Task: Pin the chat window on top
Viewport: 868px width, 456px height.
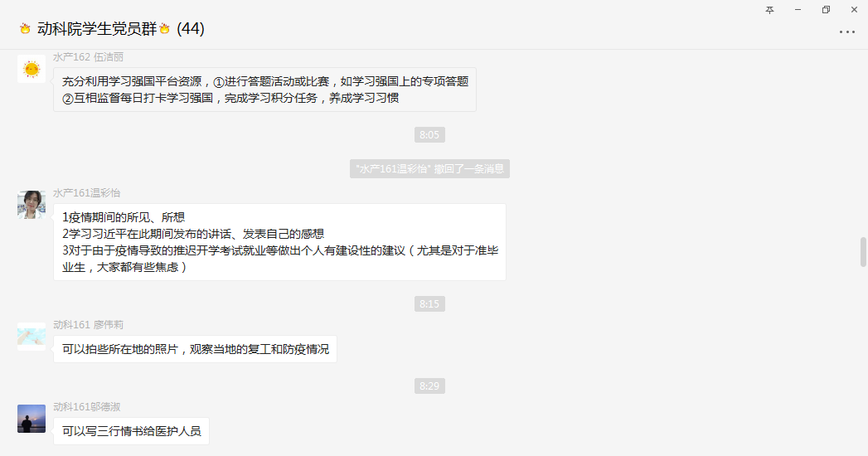Action: pos(769,10)
